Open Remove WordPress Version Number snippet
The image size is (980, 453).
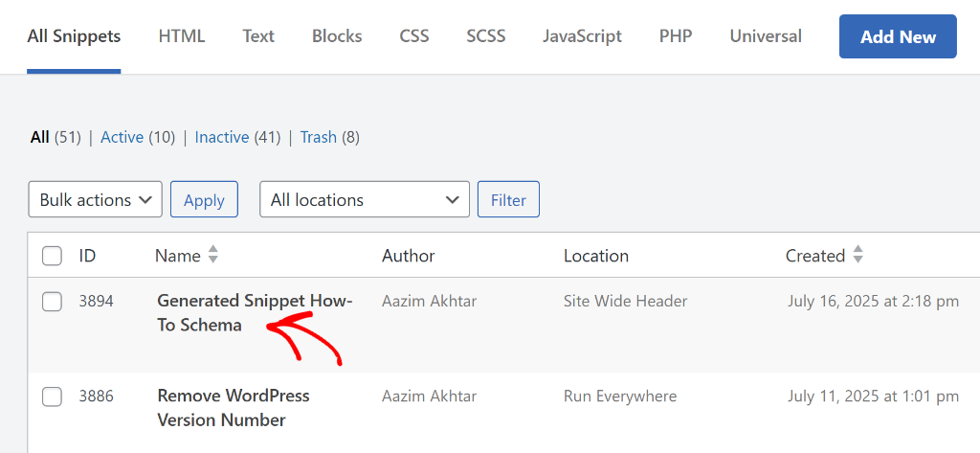tap(234, 408)
